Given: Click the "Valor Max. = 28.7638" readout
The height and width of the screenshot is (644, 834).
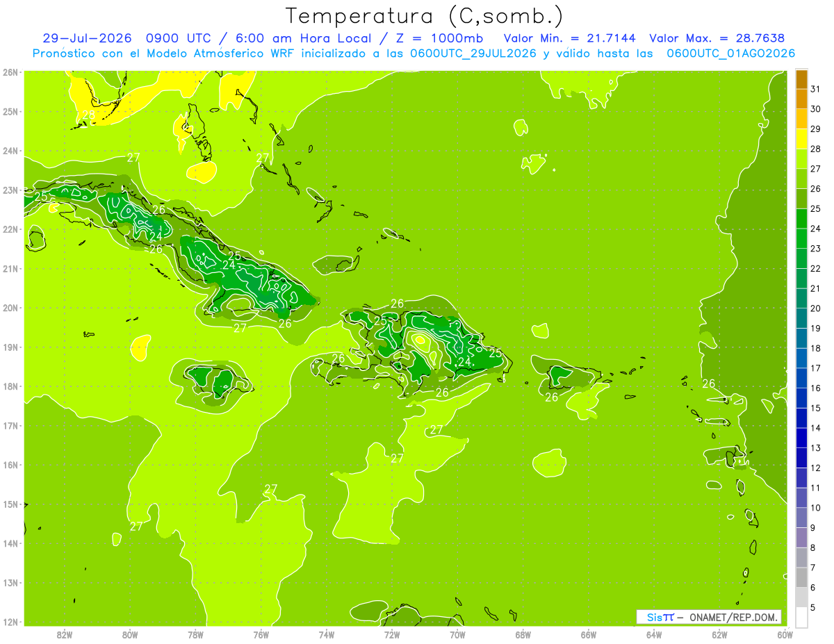Looking at the screenshot, I should click(719, 38).
